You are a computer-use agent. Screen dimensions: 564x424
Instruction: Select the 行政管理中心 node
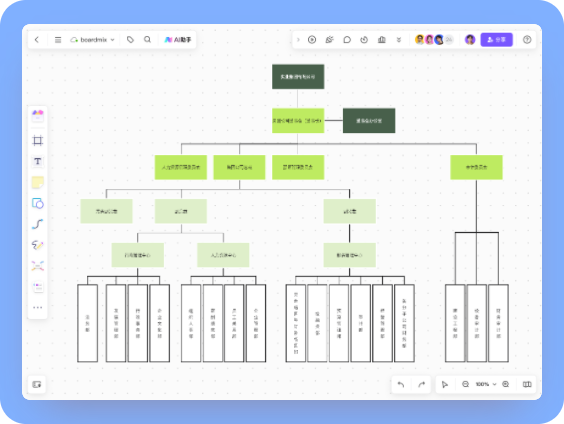[137, 255]
